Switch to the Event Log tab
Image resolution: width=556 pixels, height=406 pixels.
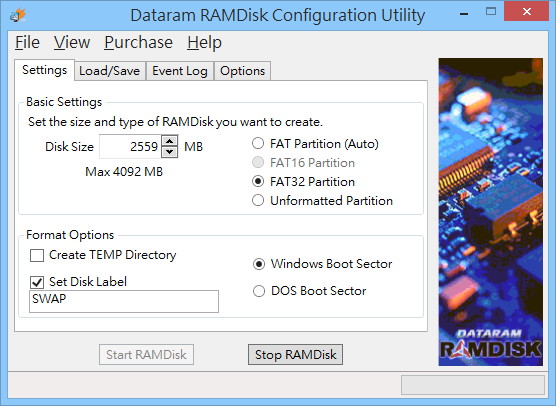[x=180, y=71]
